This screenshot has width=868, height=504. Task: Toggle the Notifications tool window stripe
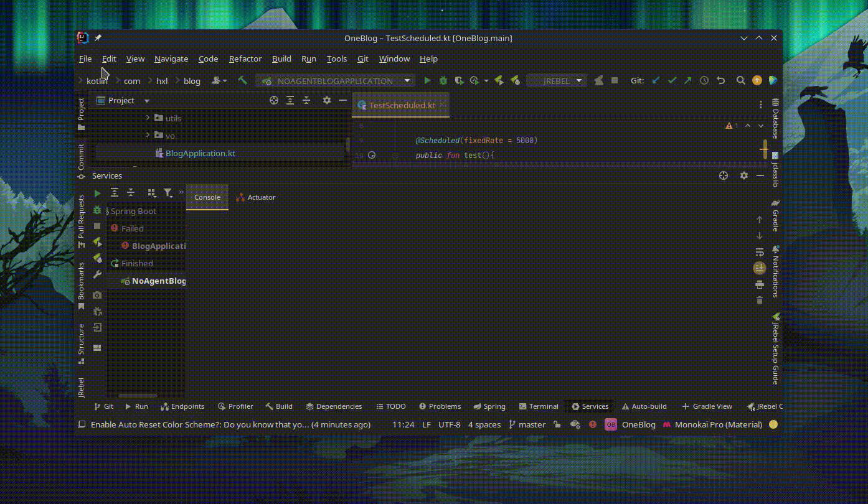(775, 272)
